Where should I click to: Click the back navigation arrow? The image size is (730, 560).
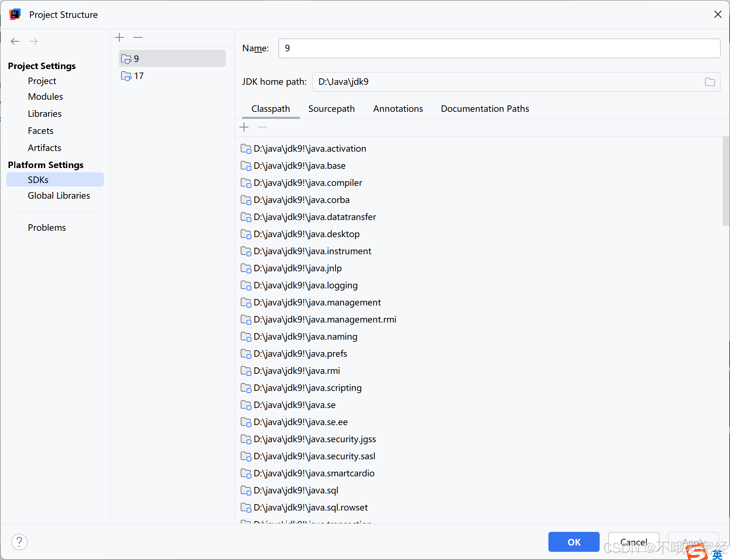click(x=15, y=41)
